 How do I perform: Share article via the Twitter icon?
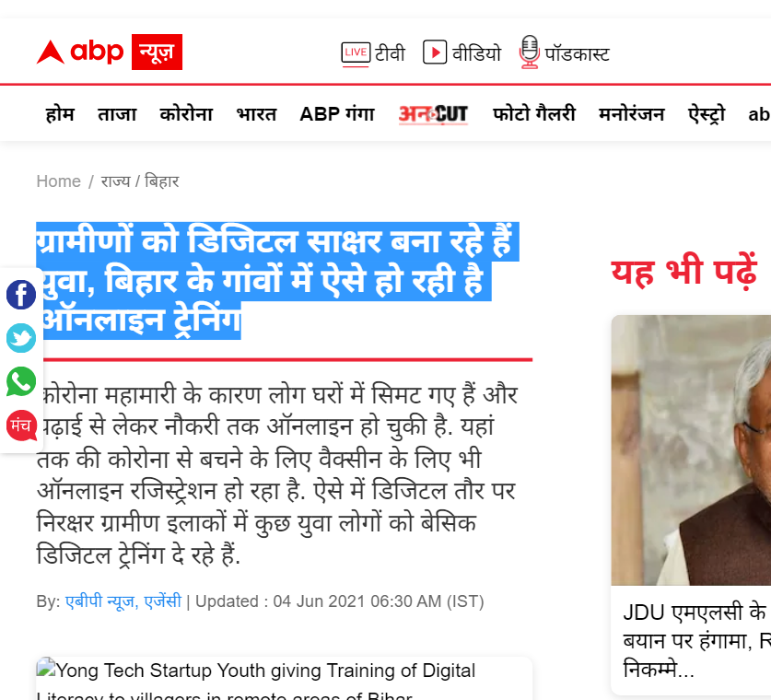click(x=20, y=338)
